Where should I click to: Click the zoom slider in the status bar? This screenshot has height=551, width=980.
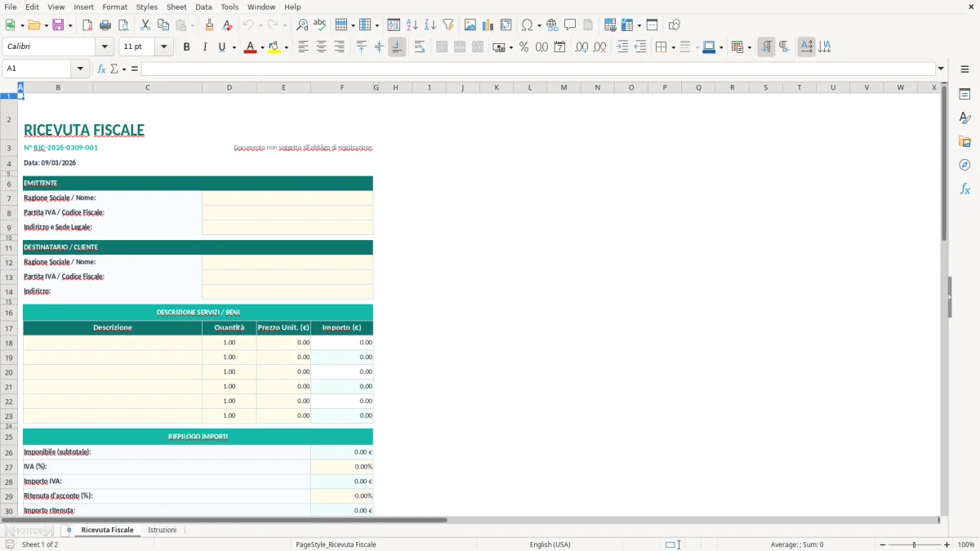pyautogui.click(x=915, y=544)
